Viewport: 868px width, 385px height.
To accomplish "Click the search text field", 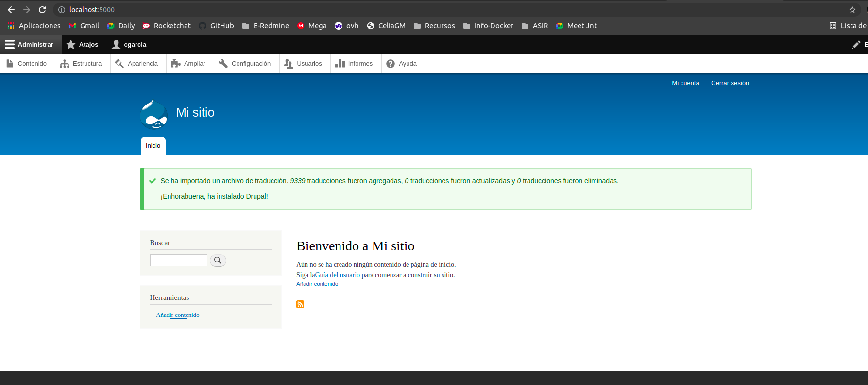I will click(x=178, y=261).
